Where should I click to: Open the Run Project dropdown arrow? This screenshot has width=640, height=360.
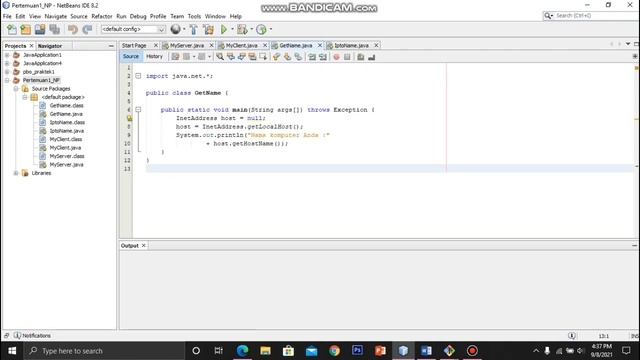click(232, 29)
